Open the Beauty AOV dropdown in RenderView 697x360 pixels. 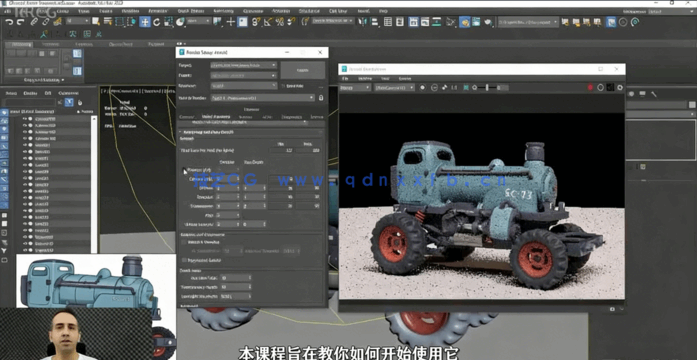(x=355, y=88)
